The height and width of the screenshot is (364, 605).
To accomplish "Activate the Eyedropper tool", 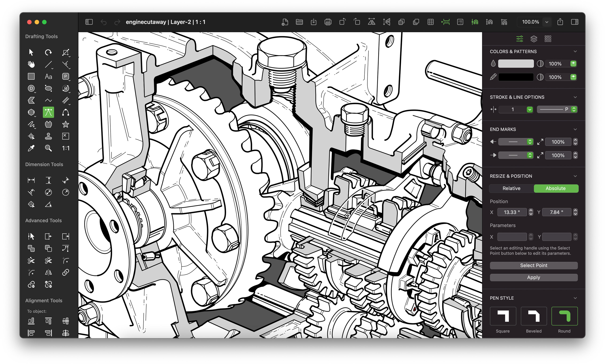I will tap(31, 148).
